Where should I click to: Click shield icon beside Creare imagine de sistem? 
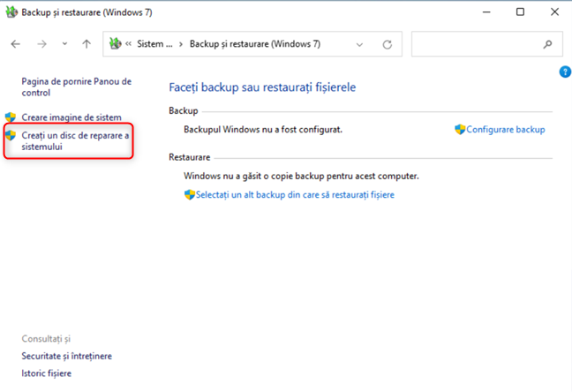point(11,117)
